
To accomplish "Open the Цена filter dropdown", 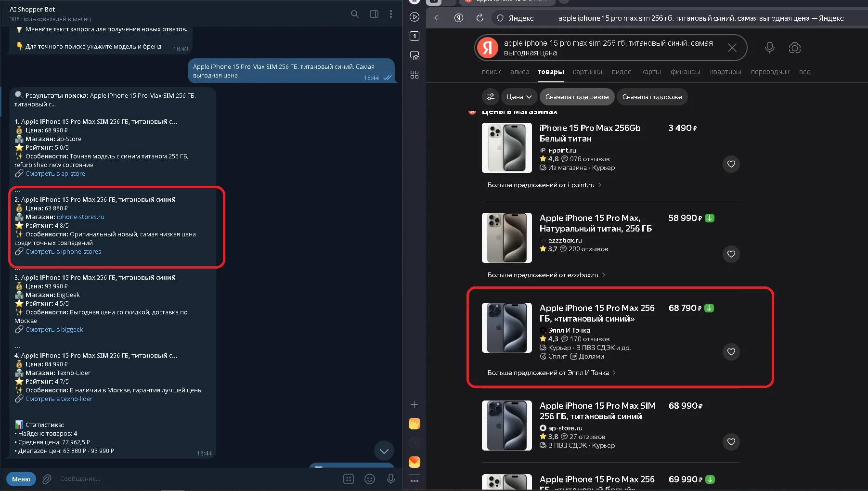I will (x=519, y=97).
